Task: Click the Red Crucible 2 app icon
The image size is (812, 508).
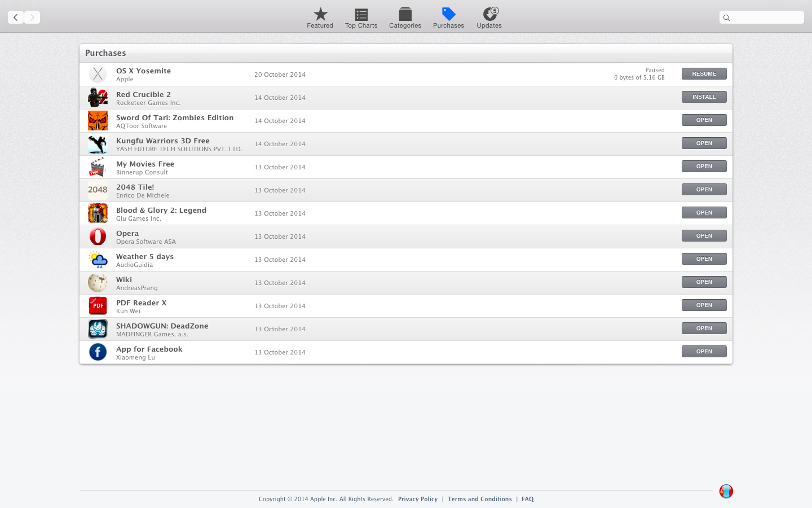Action: pyautogui.click(x=98, y=97)
